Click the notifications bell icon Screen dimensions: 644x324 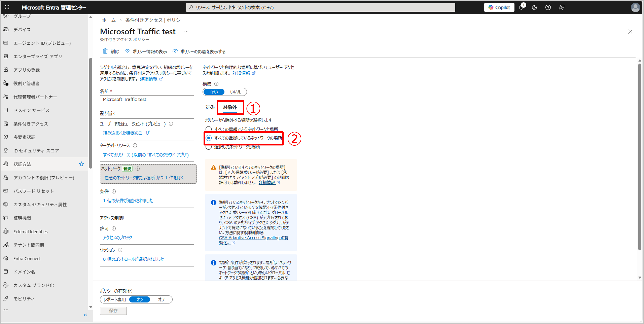(x=521, y=8)
